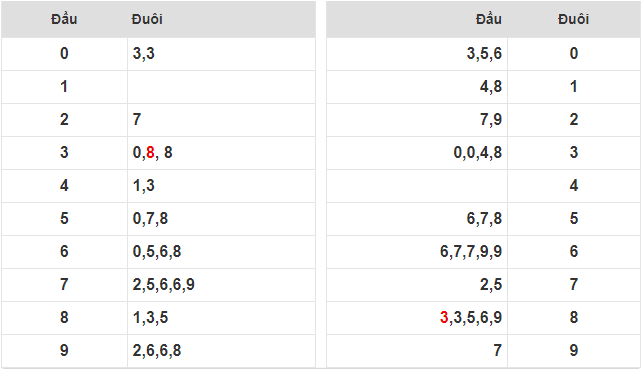The width and height of the screenshot is (641, 369).
Task: Click the cell with 3,3
Action: point(221,54)
